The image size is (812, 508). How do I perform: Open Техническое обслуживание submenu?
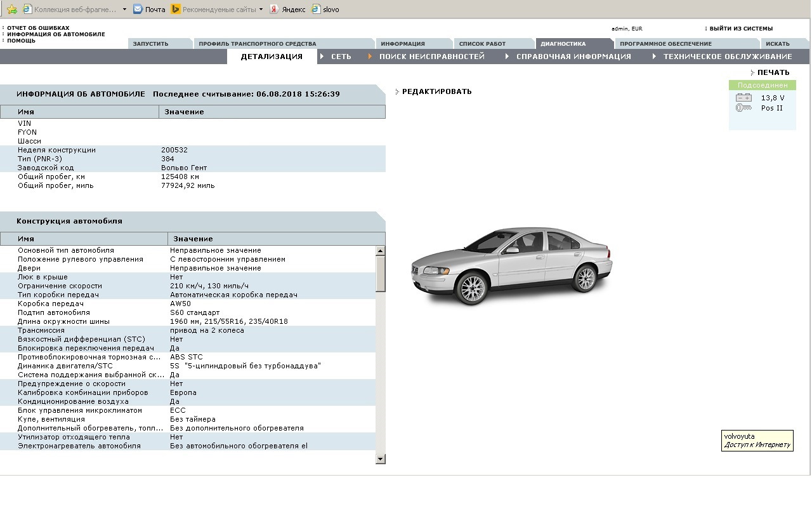pos(728,57)
